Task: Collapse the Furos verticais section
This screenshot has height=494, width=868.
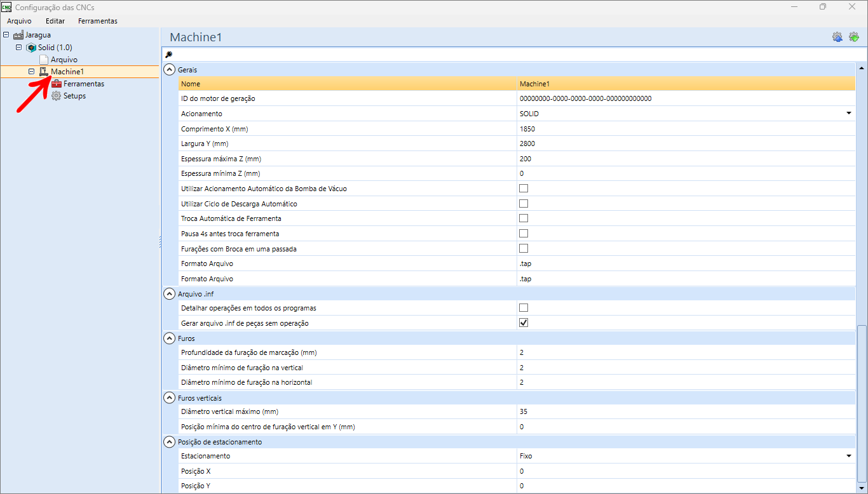Action: point(169,397)
